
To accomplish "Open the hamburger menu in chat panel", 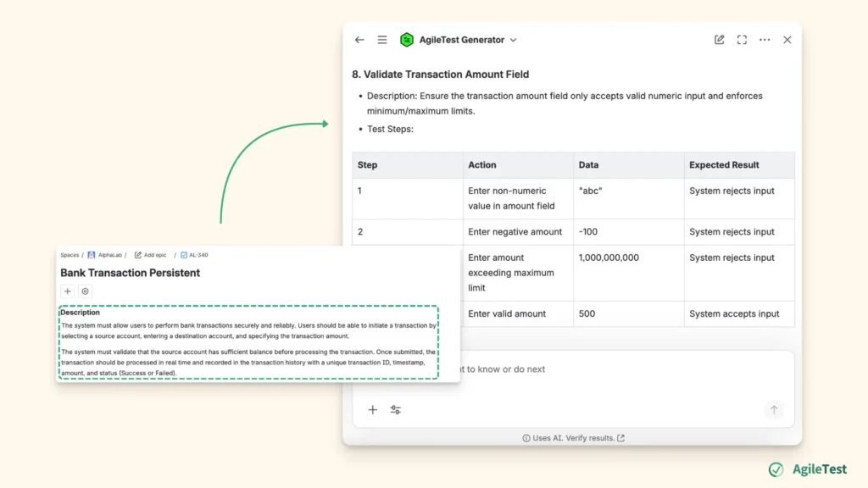I will click(x=382, y=40).
